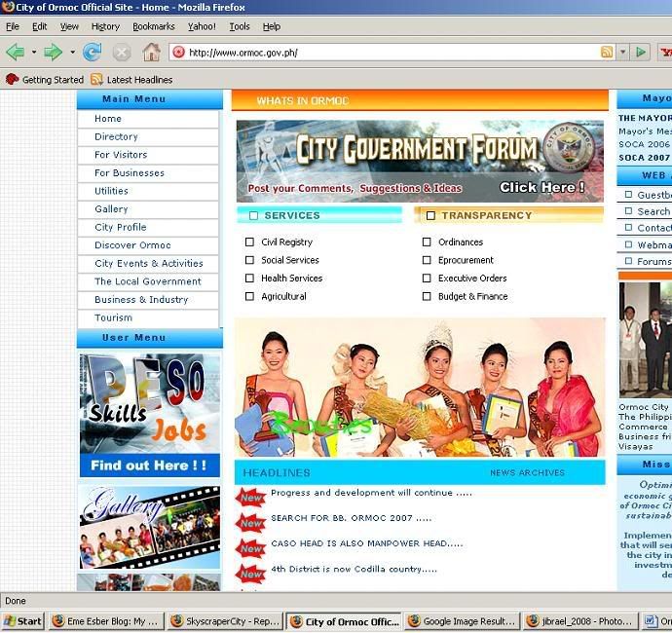Switch to SkyscraperCity taskbar window
Screen dimensions: 672x633
click(x=226, y=621)
